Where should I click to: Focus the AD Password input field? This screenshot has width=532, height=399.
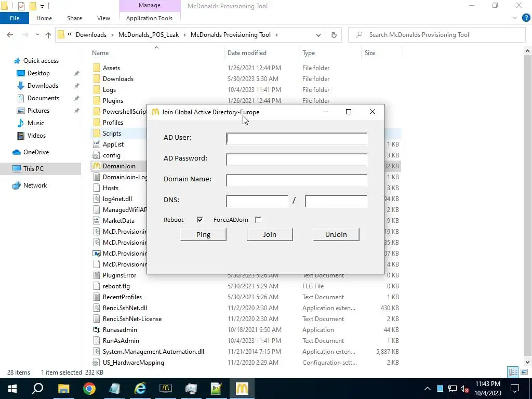click(297, 159)
